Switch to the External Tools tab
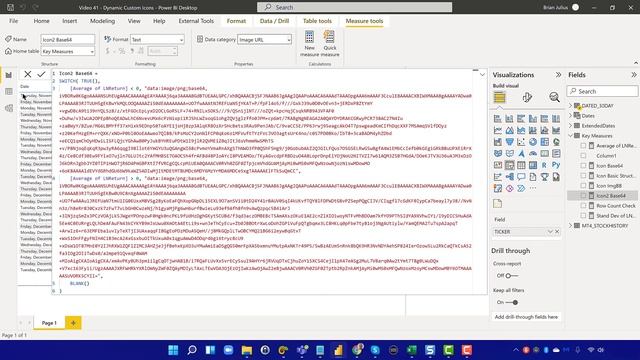Screen dimensions: 640x360 [196, 21]
